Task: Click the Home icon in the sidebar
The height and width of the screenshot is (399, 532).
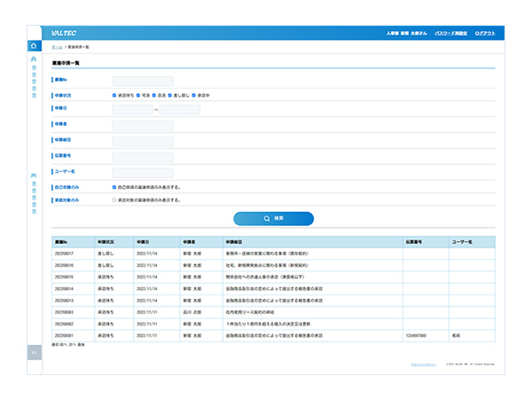Action: click(x=34, y=45)
